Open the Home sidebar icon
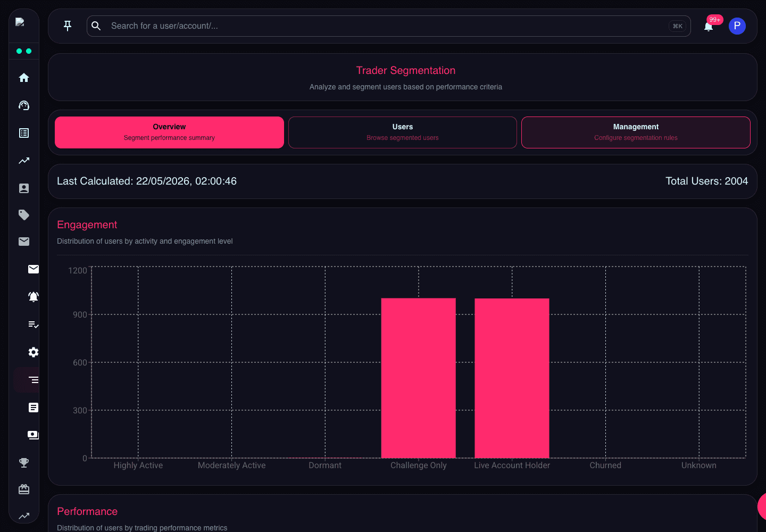The height and width of the screenshot is (532, 766). [x=24, y=78]
